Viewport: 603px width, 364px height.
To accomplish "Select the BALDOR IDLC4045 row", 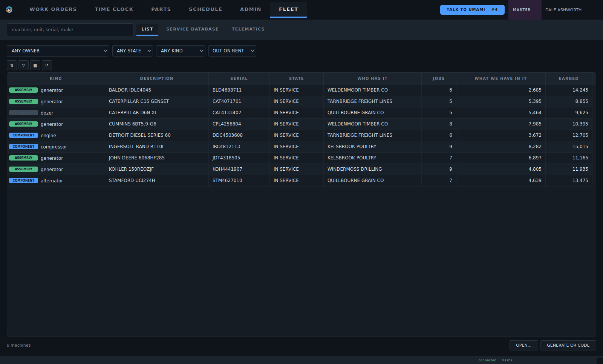I will pos(300,90).
